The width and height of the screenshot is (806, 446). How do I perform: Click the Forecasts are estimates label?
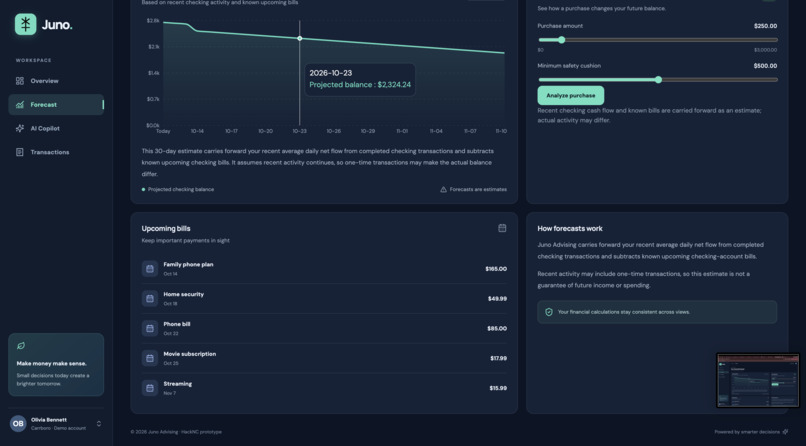(x=478, y=190)
